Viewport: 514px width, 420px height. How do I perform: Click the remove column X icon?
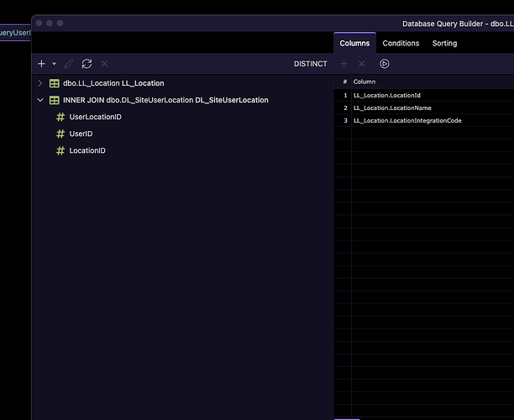(362, 64)
